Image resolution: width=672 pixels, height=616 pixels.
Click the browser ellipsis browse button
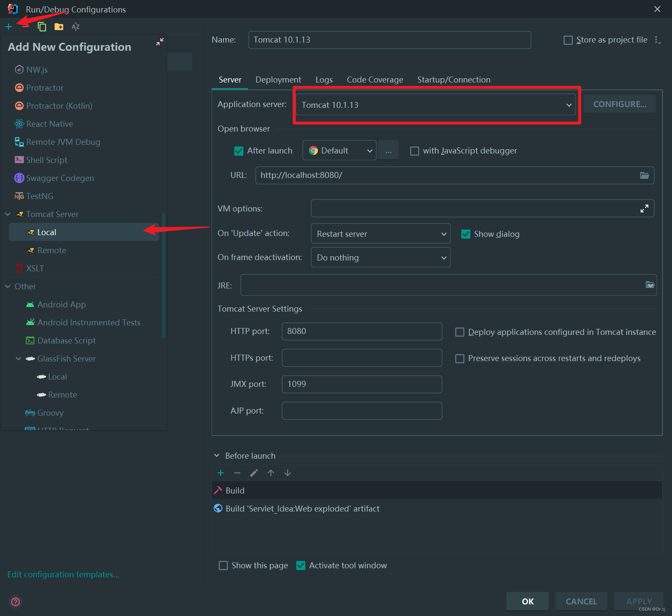[388, 150]
